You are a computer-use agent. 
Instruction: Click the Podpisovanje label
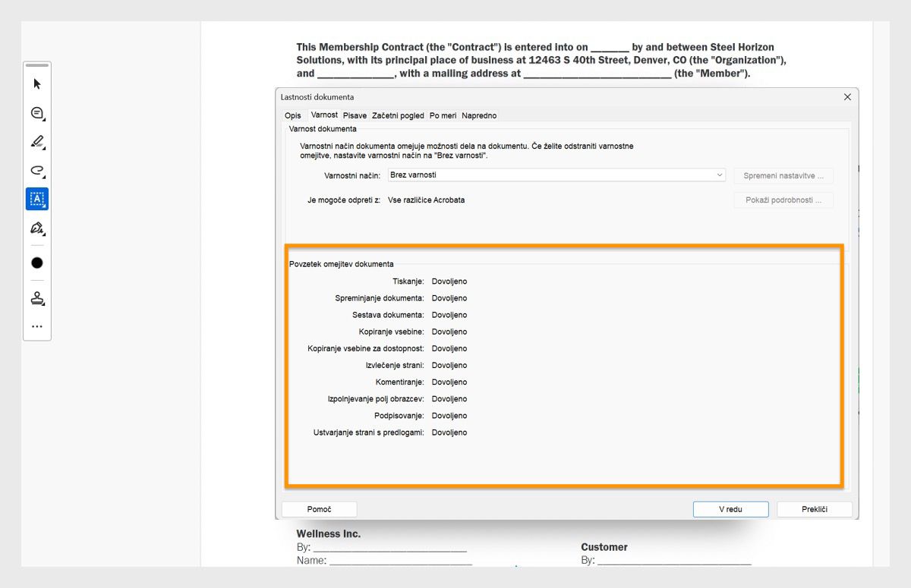[399, 416]
